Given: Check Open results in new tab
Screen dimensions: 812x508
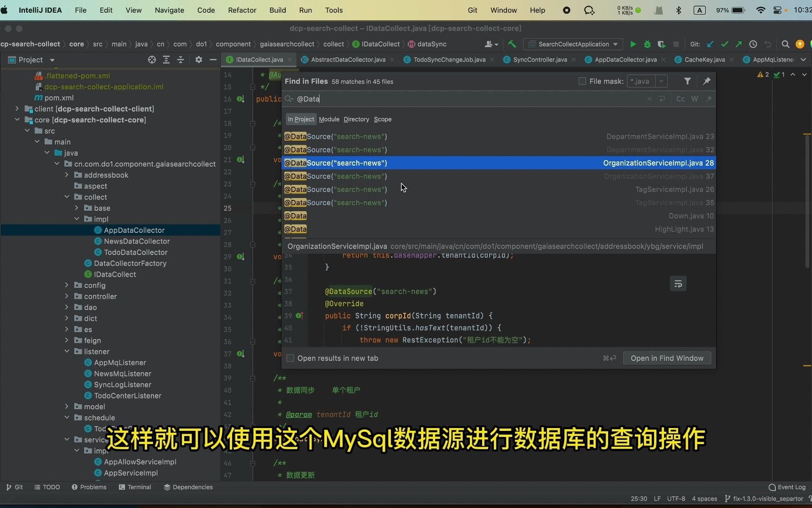Looking at the screenshot, I should [x=290, y=358].
